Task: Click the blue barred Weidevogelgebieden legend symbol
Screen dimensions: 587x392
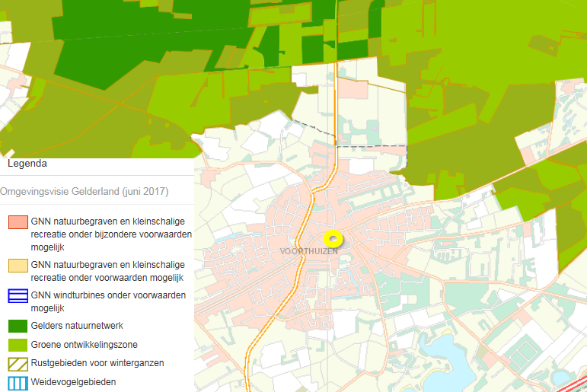Action: [x=18, y=383]
